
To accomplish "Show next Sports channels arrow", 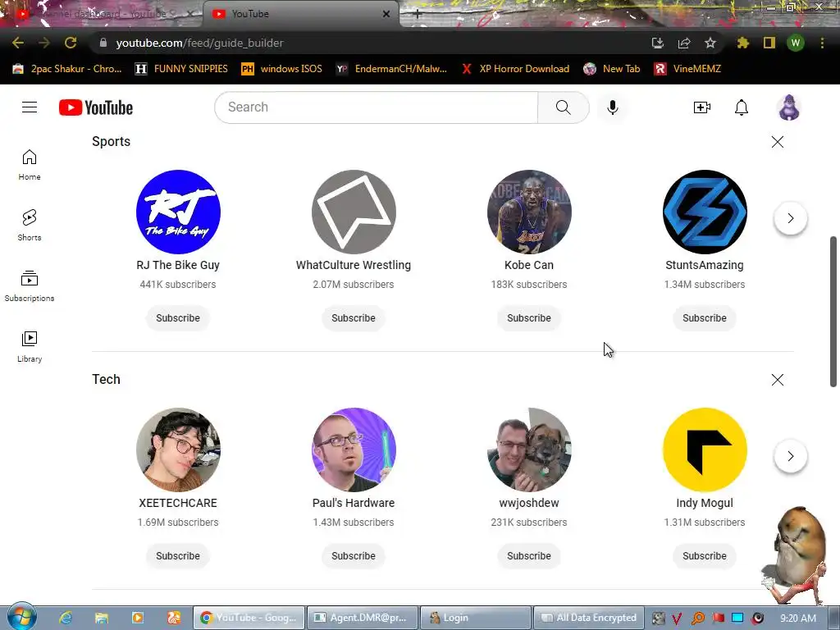I will coord(790,218).
